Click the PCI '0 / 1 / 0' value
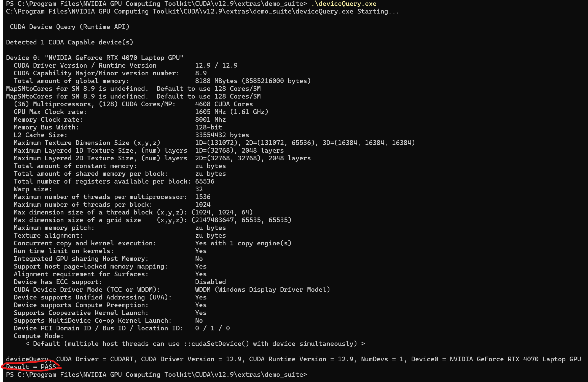This screenshot has height=382, width=588. pyautogui.click(x=212, y=328)
